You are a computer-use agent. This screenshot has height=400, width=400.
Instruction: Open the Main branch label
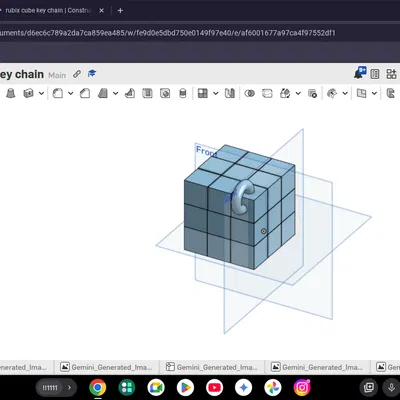[x=57, y=75]
